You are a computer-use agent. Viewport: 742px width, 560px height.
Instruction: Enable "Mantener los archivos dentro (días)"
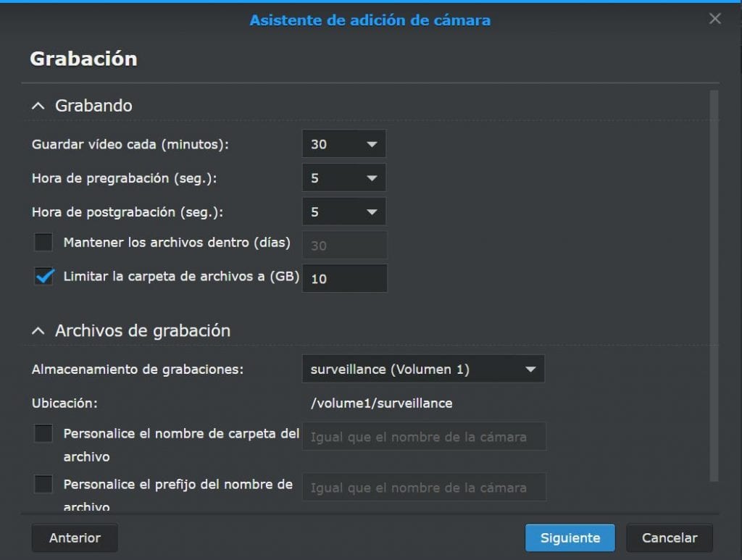coord(43,241)
